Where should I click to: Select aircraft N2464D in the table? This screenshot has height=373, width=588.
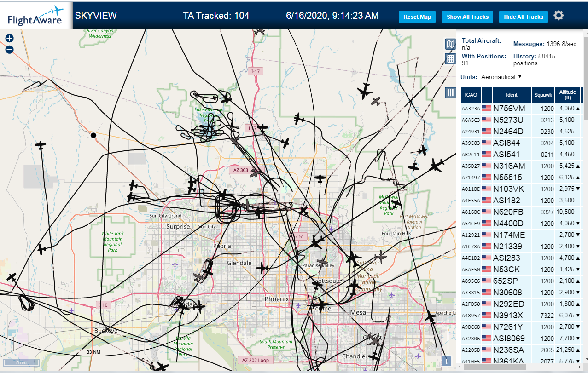[508, 132]
